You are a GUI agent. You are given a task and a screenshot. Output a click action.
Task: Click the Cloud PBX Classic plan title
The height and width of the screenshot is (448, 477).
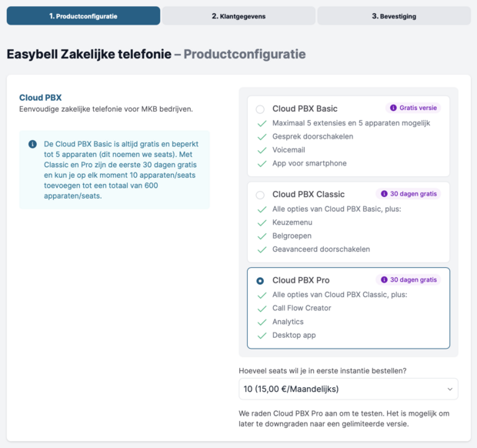tap(309, 194)
